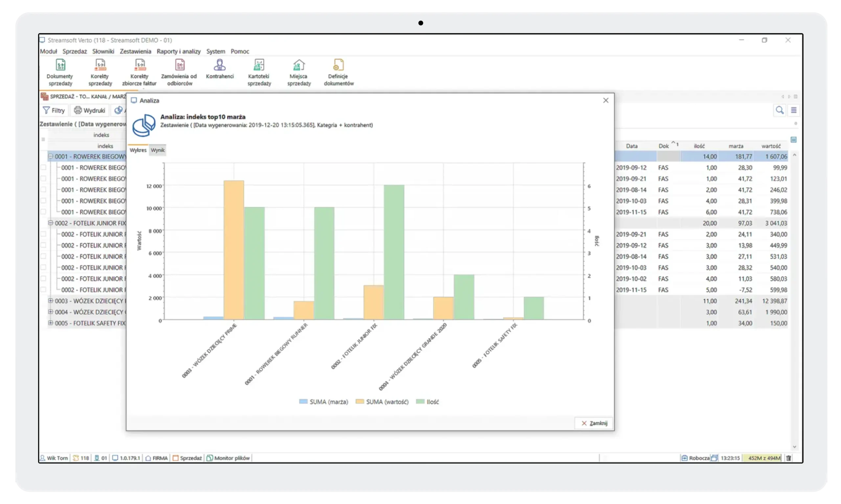
Task: Open Dokumenty sprzedaży toolbar icon
Action: click(x=60, y=65)
